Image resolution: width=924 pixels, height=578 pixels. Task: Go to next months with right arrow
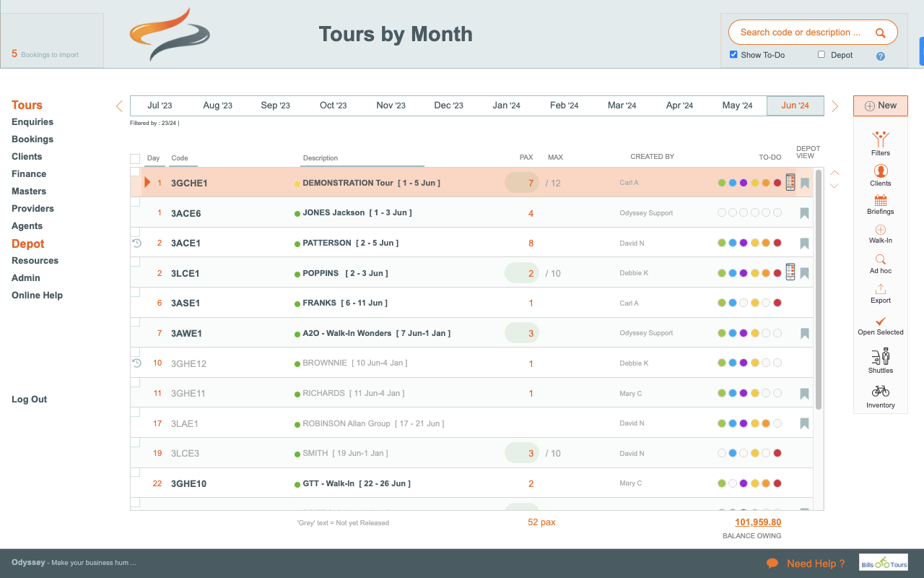pyautogui.click(x=835, y=106)
